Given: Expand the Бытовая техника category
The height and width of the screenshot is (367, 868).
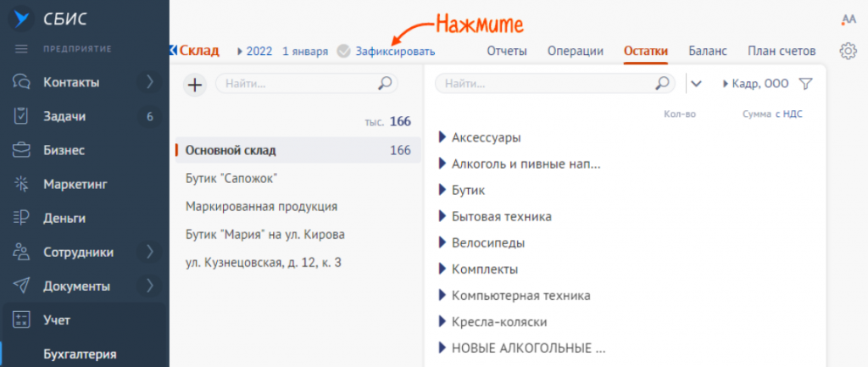Looking at the screenshot, I should pyautogui.click(x=442, y=216).
